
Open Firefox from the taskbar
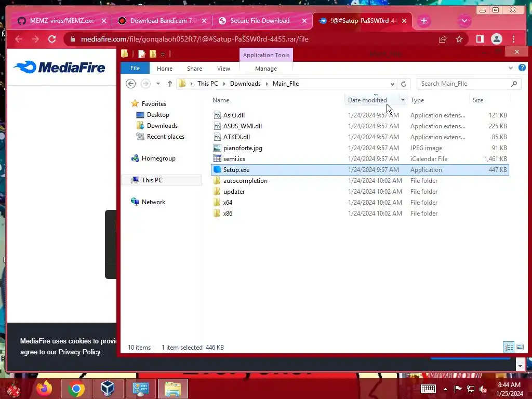(x=44, y=389)
